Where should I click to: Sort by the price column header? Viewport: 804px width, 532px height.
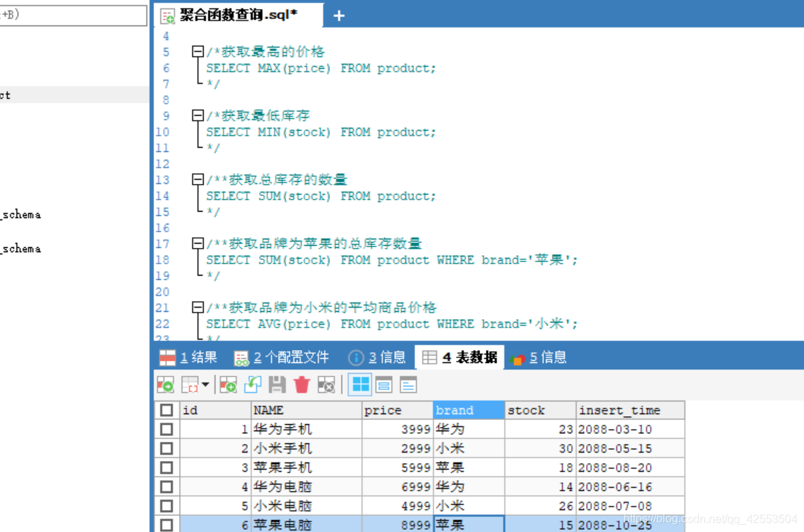click(398, 410)
